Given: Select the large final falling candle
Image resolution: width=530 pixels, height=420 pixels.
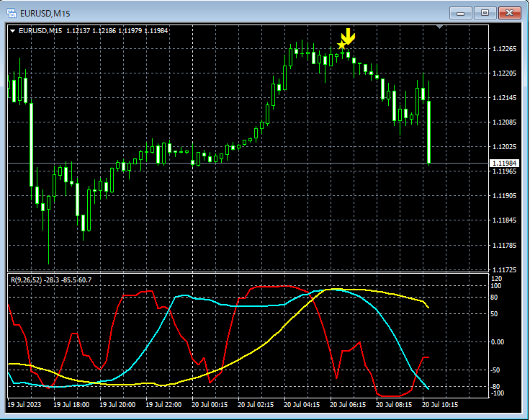Looking at the screenshot, I should [428, 132].
